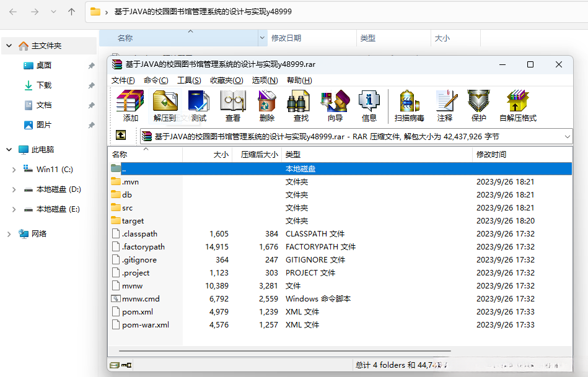
Task: Click the pom.xml file icon
Action: (x=116, y=311)
